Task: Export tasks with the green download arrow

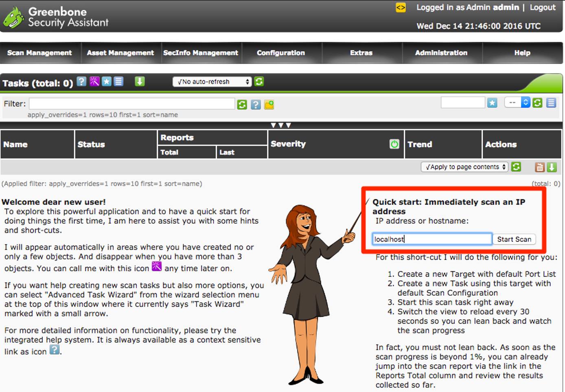Action: (139, 81)
